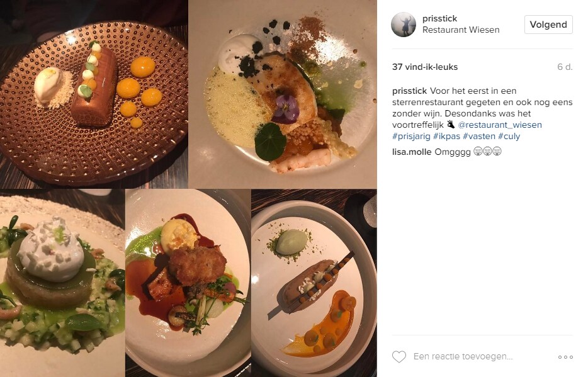
Task: Open hashtag #ikpas
Action: [x=446, y=136]
